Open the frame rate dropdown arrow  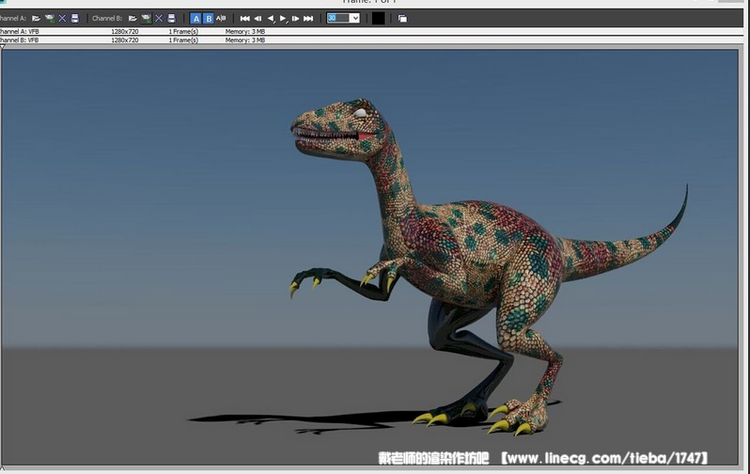(354, 18)
